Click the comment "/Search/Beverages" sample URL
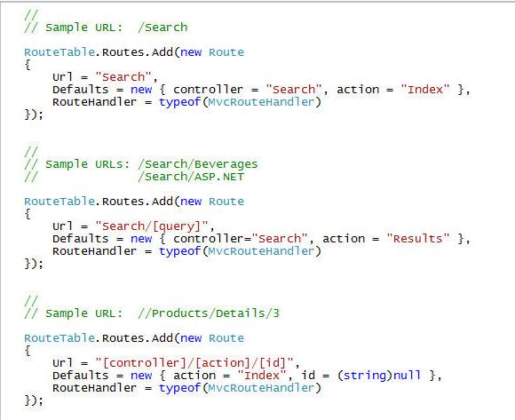Viewport: 515px width, 420px height. 198,164
